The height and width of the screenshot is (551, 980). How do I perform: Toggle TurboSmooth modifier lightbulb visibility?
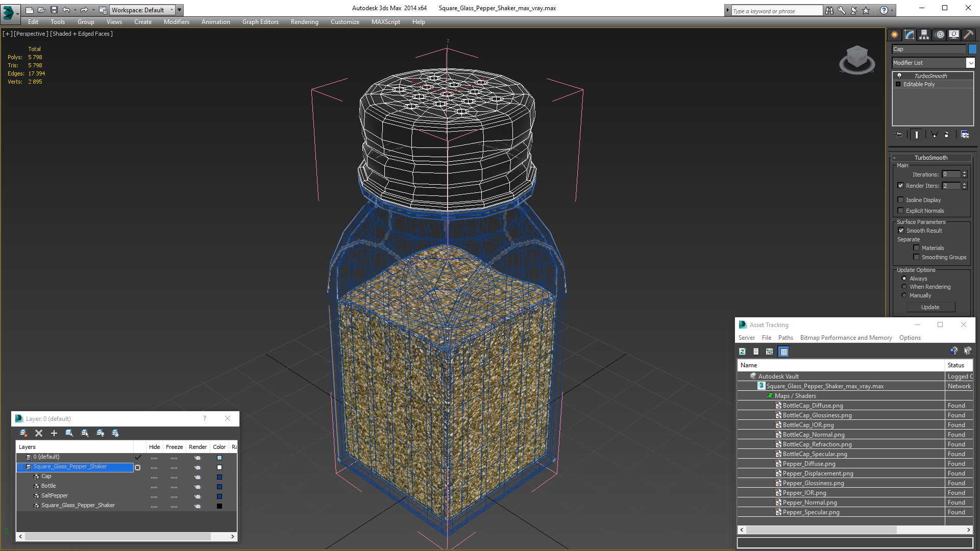click(899, 76)
